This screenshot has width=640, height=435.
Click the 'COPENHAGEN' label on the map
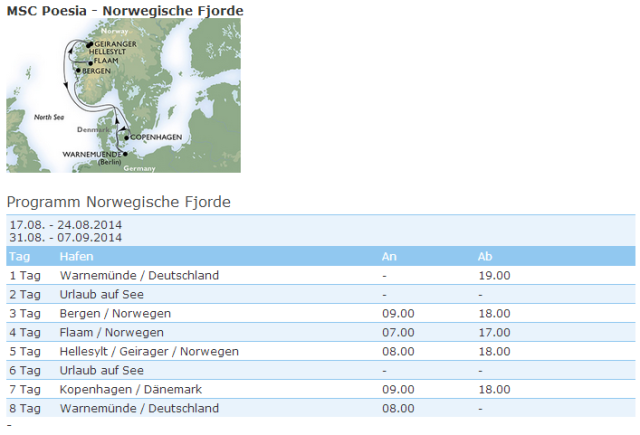156,137
